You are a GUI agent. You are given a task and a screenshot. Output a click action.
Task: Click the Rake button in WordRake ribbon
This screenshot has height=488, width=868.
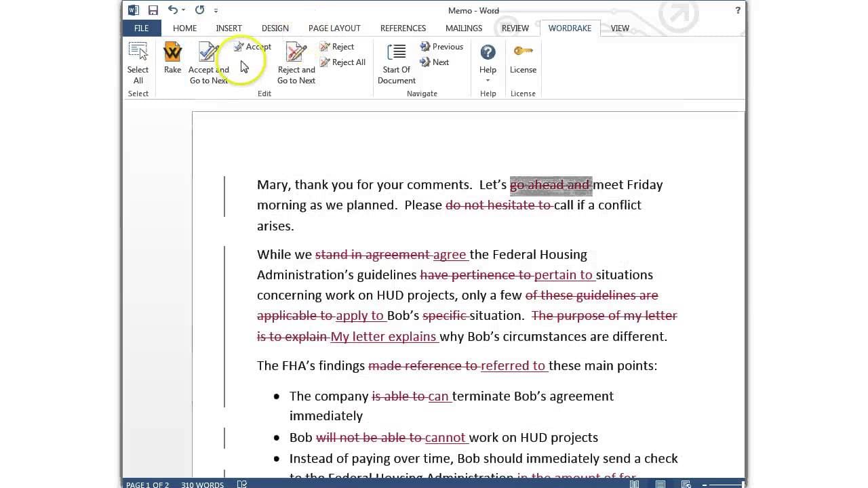coord(172,59)
